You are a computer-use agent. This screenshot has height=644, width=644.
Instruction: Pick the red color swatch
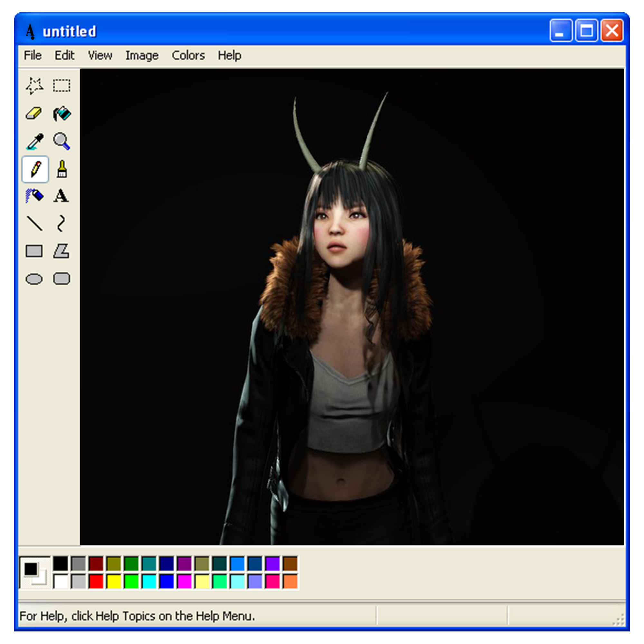(96, 581)
